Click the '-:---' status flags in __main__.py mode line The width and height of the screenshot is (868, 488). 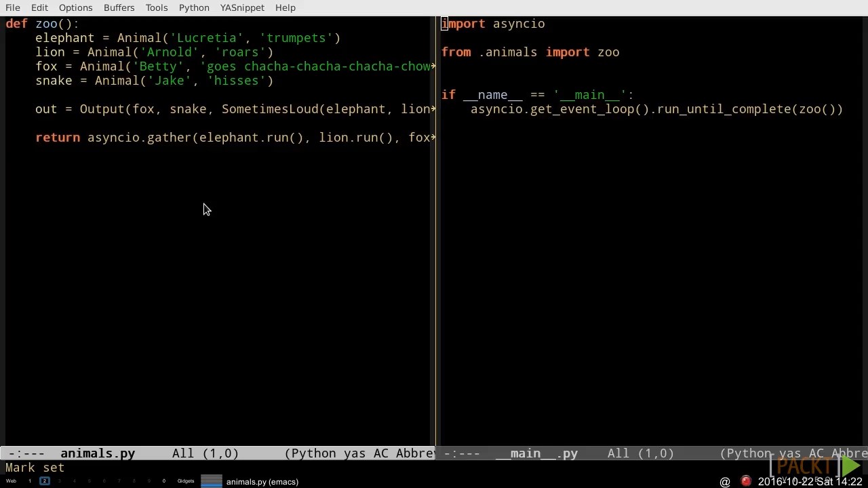tap(462, 453)
